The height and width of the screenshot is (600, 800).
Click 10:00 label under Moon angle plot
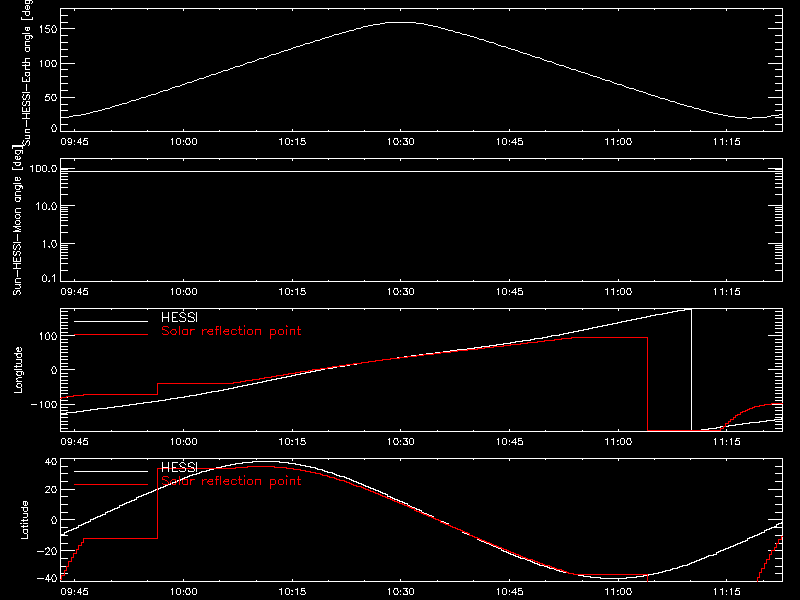click(183, 291)
